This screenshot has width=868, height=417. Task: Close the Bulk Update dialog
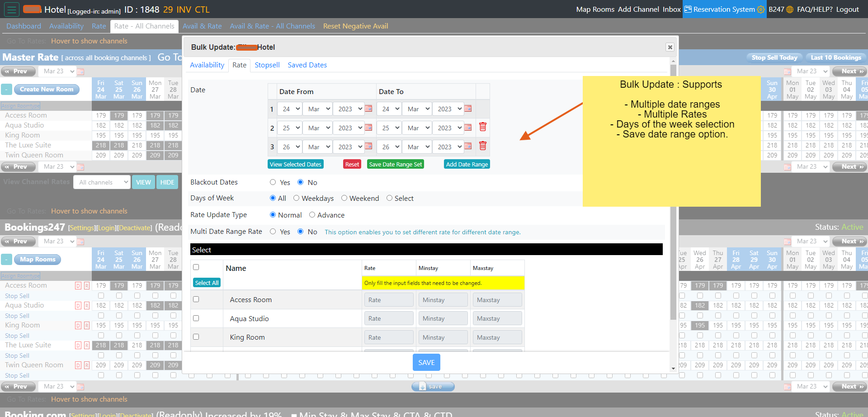(x=670, y=47)
